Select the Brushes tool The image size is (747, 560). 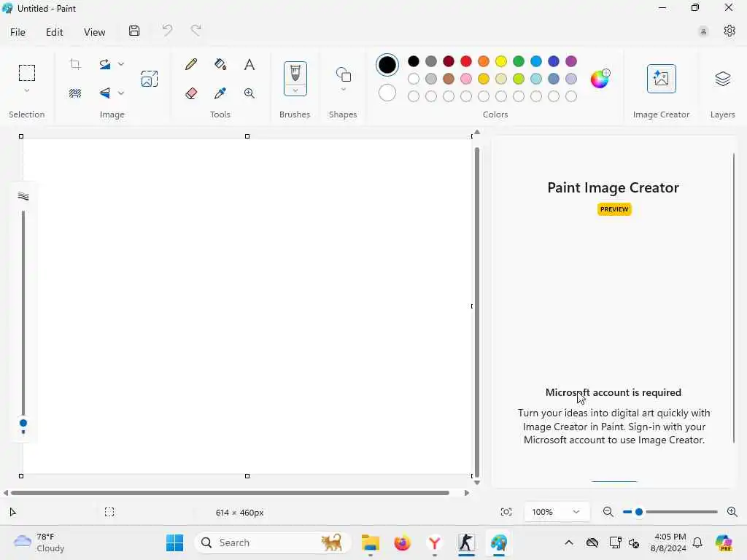(295, 74)
